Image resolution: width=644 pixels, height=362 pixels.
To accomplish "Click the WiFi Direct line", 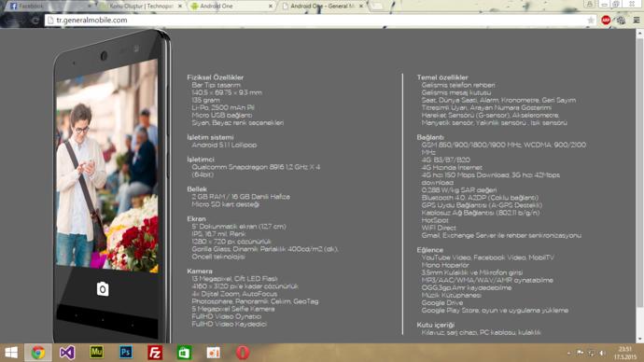I will [439, 228].
